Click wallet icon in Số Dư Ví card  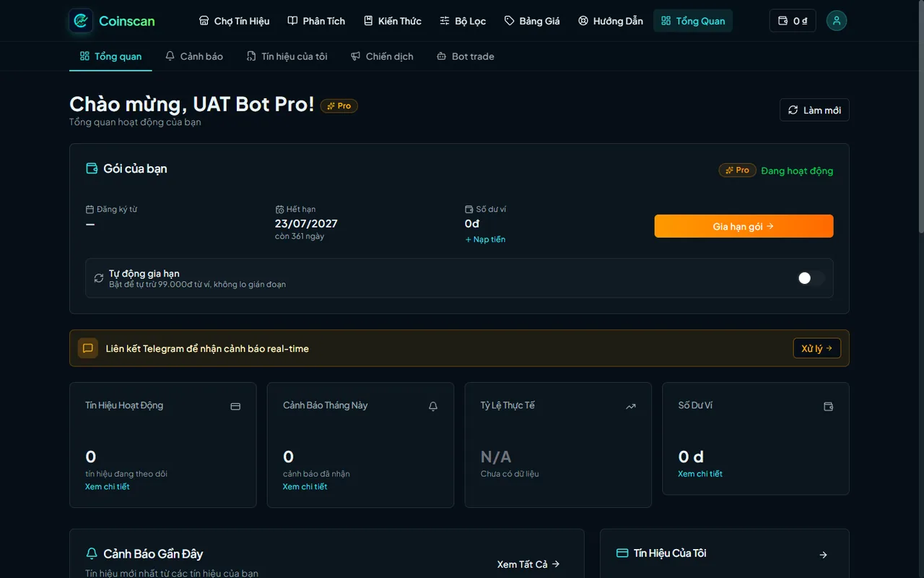[829, 407]
